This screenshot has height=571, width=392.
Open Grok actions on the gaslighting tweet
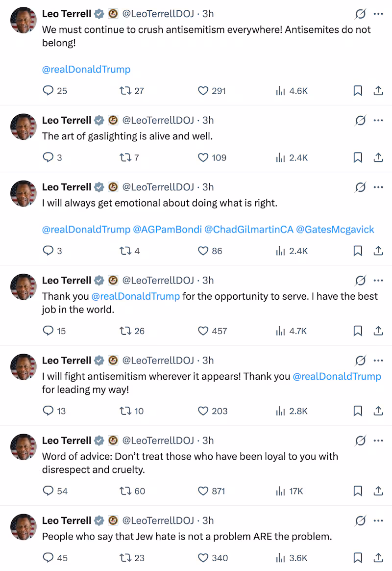pyautogui.click(x=360, y=120)
